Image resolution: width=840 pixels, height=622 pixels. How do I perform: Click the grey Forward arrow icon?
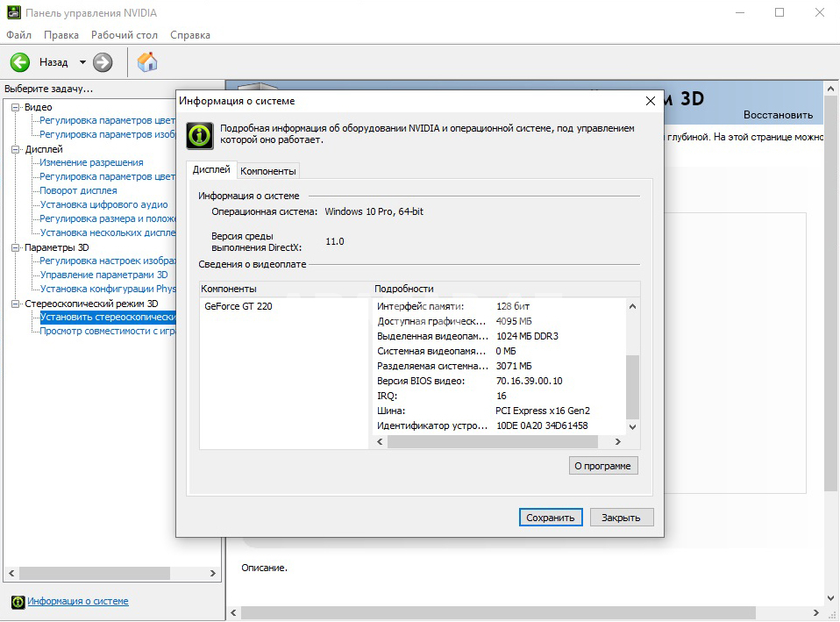pyautogui.click(x=103, y=62)
